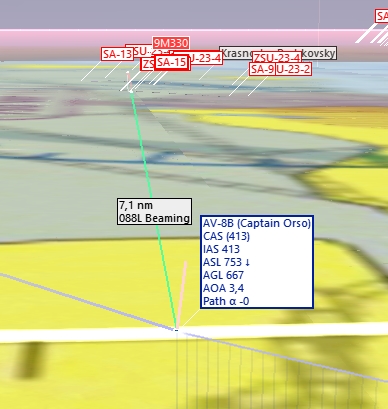Click the 9M330 missile label
This screenshot has height=409, width=388.
point(171,43)
